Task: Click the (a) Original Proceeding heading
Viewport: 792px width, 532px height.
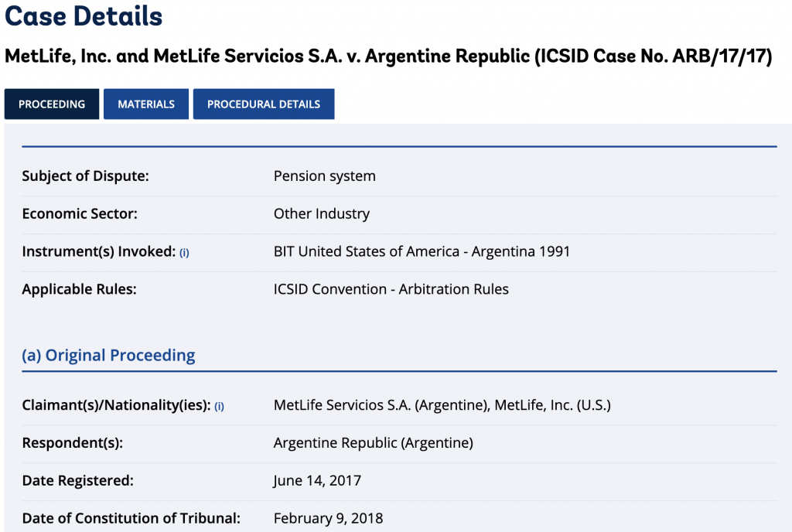Action: 108,356
